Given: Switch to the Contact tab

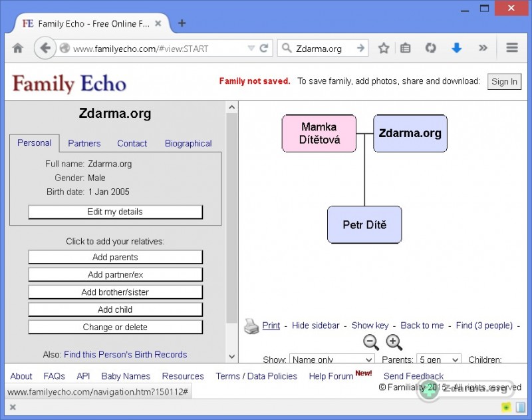Looking at the screenshot, I should 132,143.
